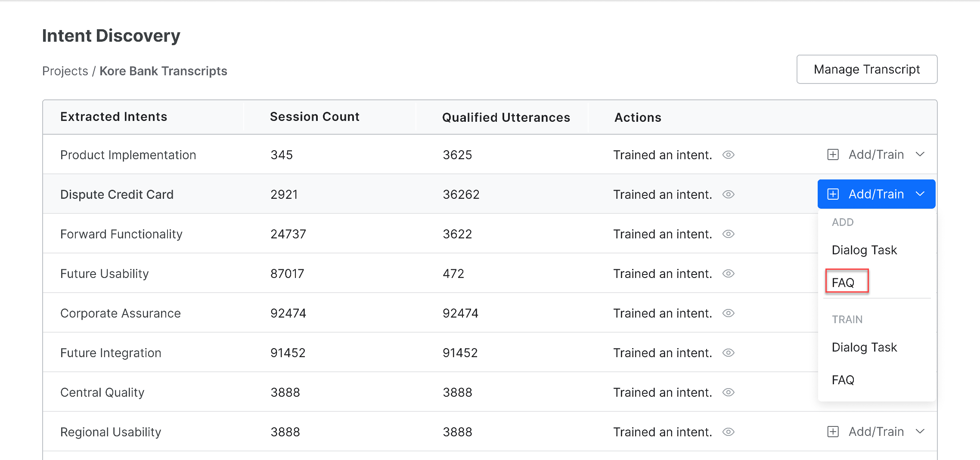Image resolution: width=980 pixels, height=460 pixels.
Task: Click the Session Count column header
Action: 314,117
